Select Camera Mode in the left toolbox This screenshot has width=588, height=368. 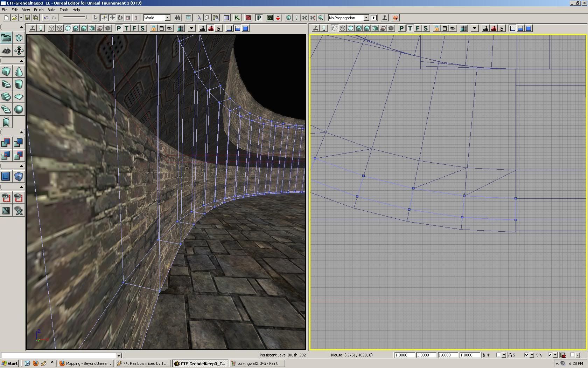coord(6,38)
